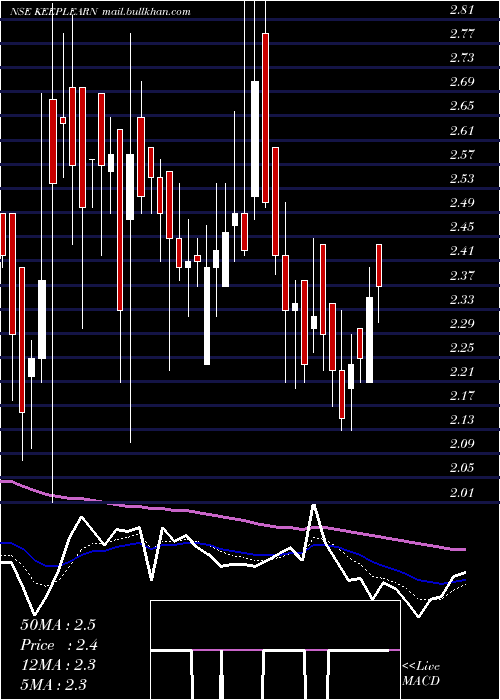Click the 2.01 price axis label
Screen dimensions: 500x700
pos(462,492)
